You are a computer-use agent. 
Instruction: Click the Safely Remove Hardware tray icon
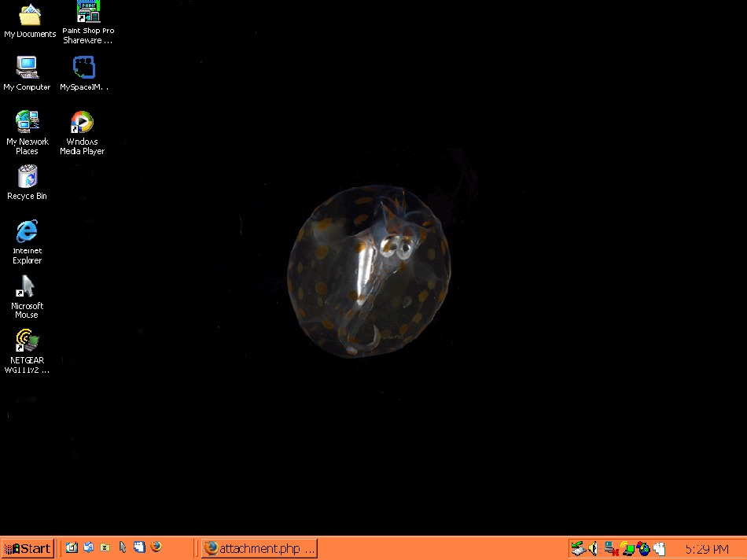578,548
